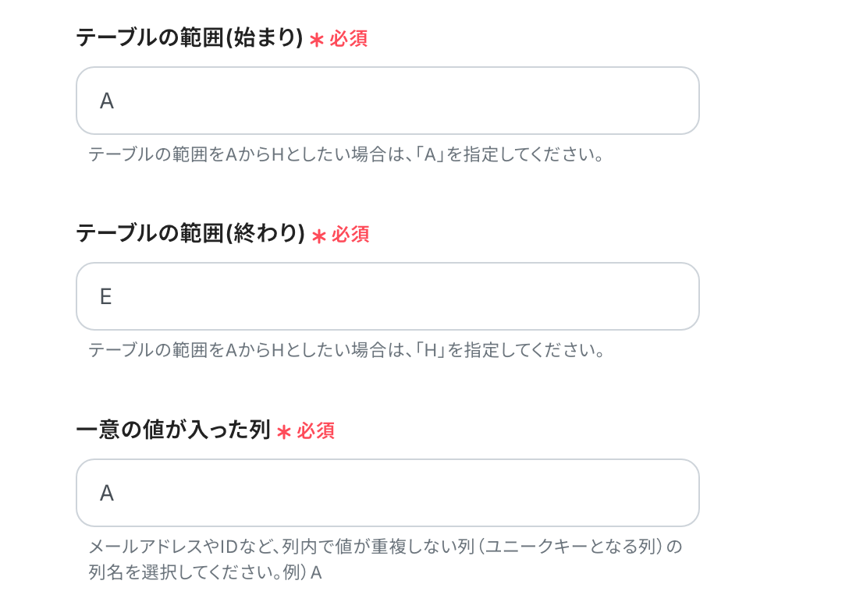Click the red asterisk beside テーブルの範囲(始まり)
Image resolution: width=849 pixels, height=616 pixels.
point(316,40)
